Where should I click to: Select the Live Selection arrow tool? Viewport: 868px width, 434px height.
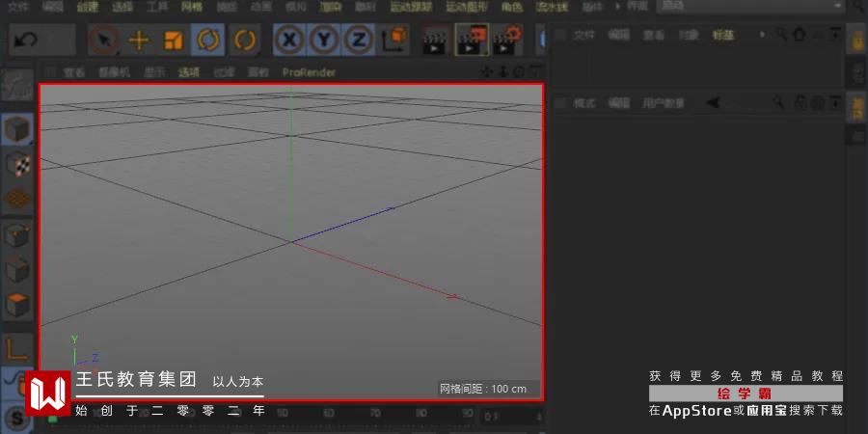pyautogui.click(x=104, y=40)
